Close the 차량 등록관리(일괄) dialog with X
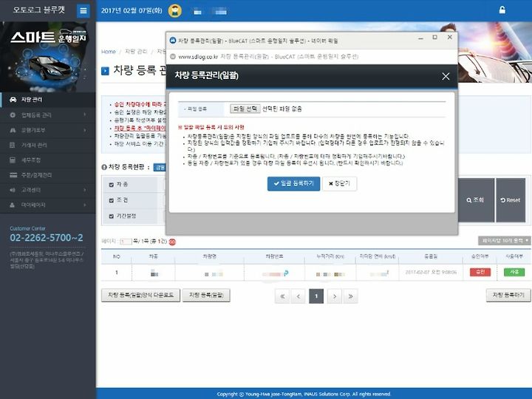The height and width of the screenshot is (399, 532). tap(446, 76)
